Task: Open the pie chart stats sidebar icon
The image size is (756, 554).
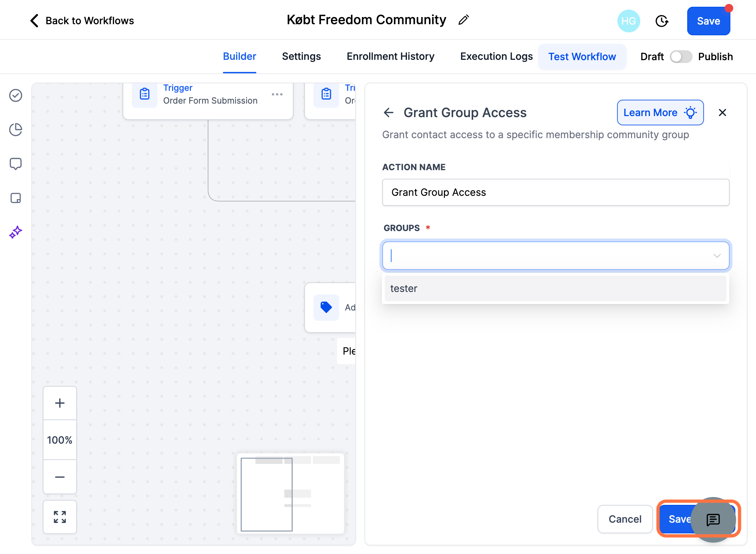Action: pyautogui.click(x=16, y=130)
